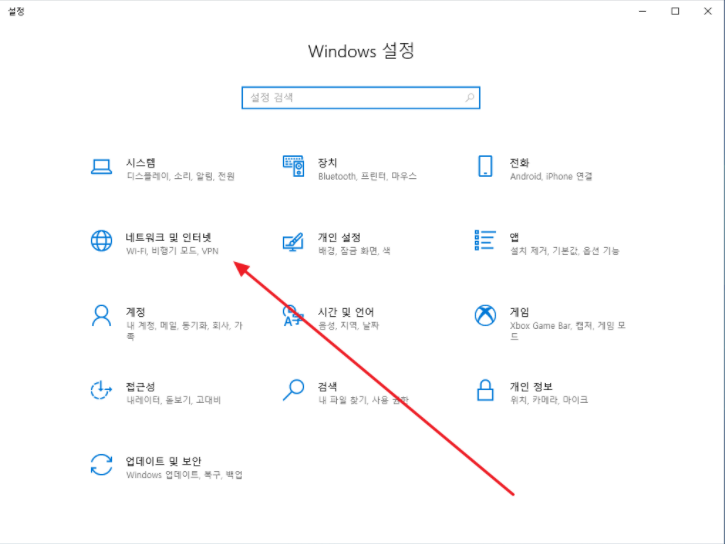The height and width of the screenshot is (544, 725).
Task: Open the 전화 phone icon
Action: click(x=485, y=166)
